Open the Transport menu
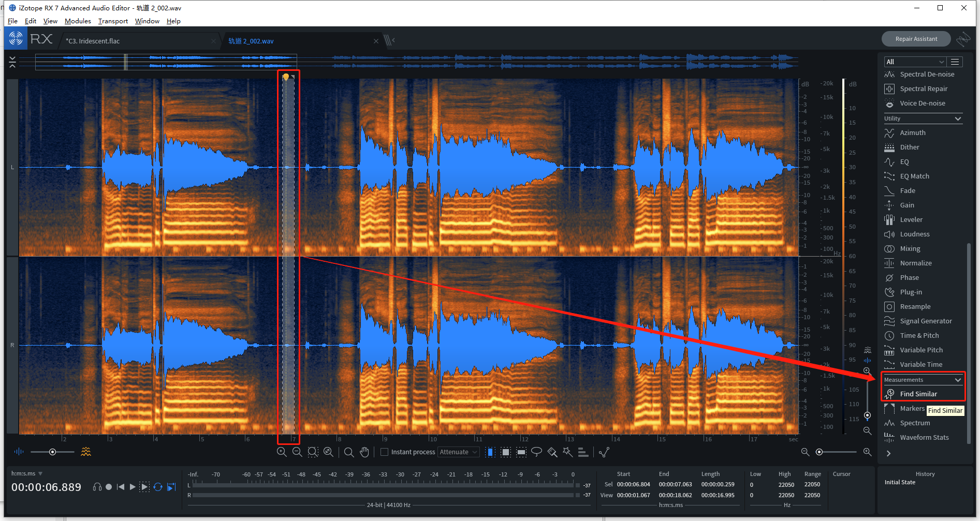This screenshot has height=521, width=980. [113, 21]
